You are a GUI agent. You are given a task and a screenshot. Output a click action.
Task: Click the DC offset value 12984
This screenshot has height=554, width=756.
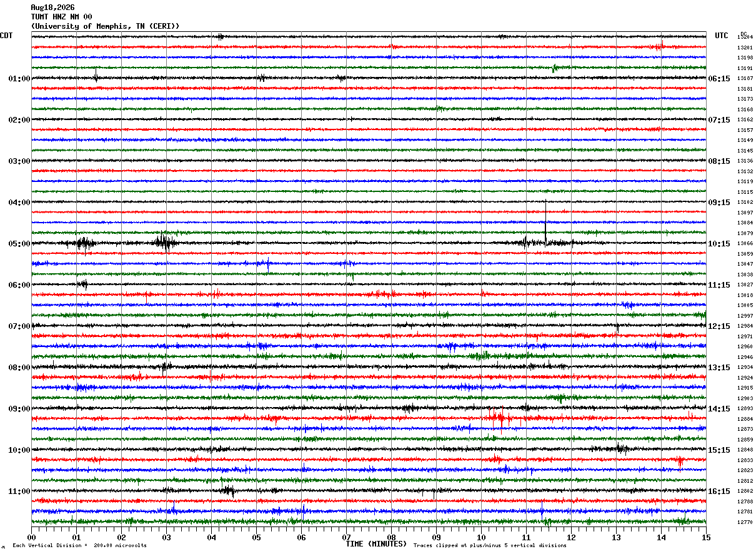(x=745, y=326)
